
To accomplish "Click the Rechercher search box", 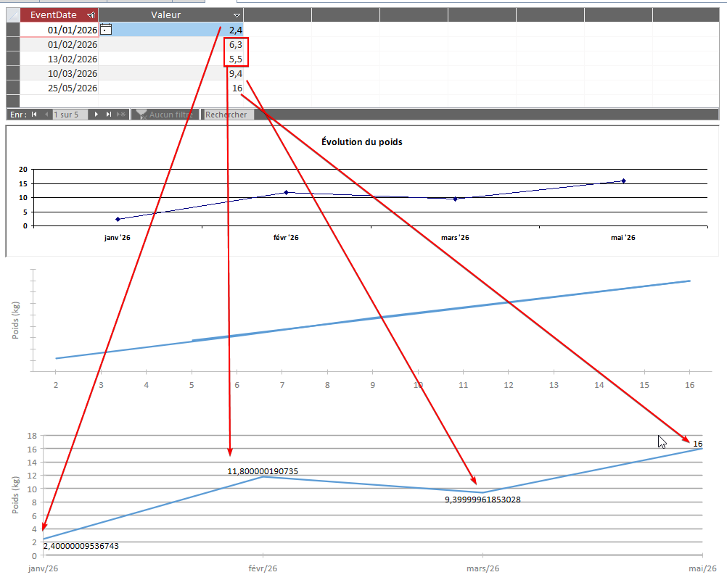I will coord(227,115).
